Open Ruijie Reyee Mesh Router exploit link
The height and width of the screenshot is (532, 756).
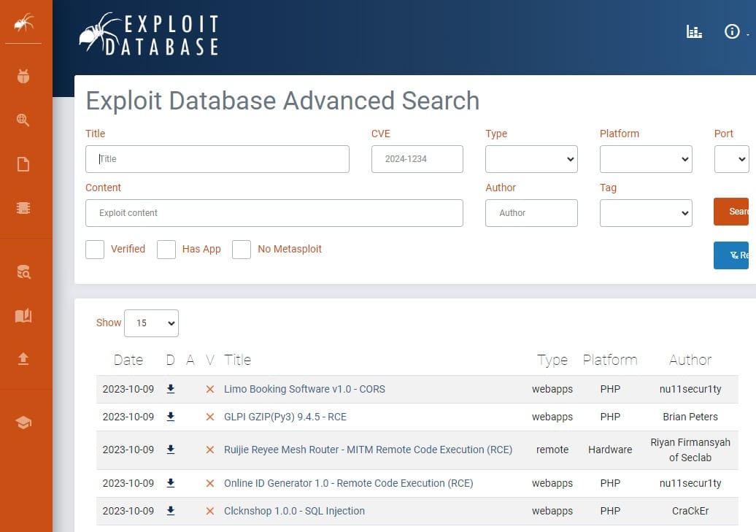tap(368, 450)
